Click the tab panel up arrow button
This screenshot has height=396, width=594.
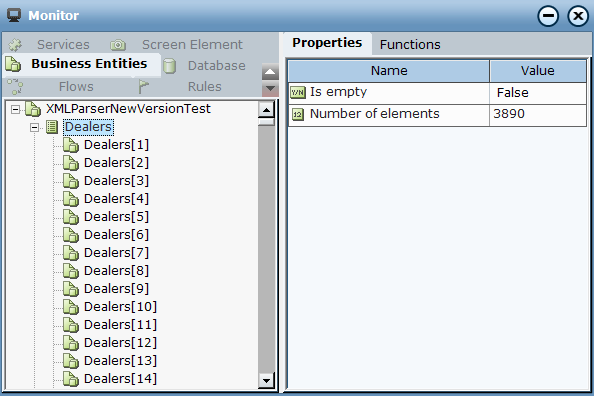(x=270, y=72)
